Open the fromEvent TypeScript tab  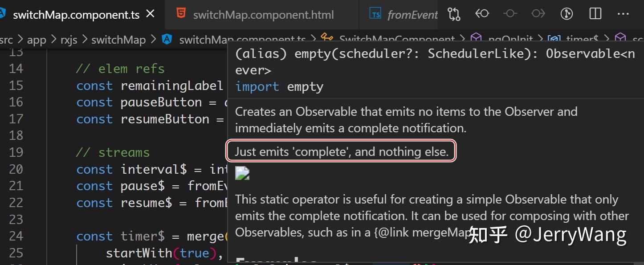412,15
